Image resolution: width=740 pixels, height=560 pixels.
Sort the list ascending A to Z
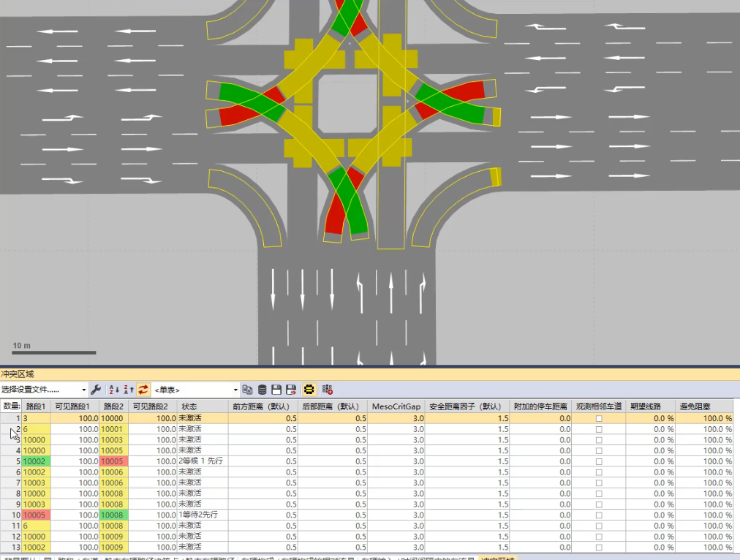[114, 390]
